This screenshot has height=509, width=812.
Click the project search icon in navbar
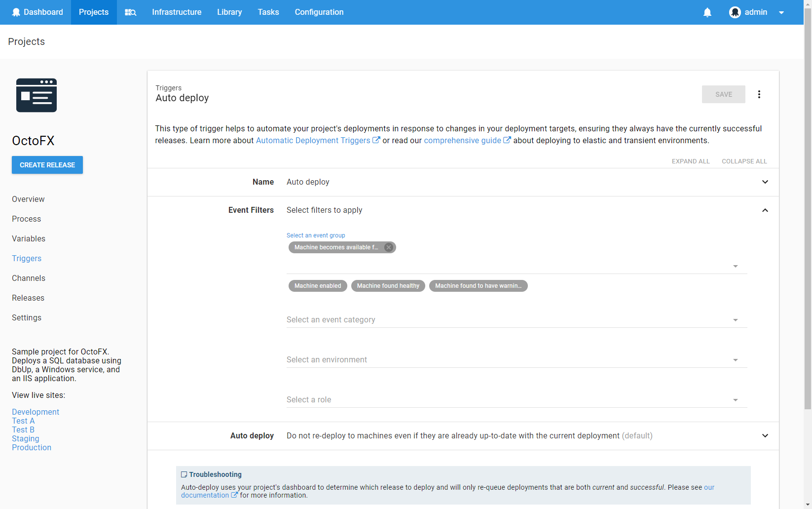[130, 12]
